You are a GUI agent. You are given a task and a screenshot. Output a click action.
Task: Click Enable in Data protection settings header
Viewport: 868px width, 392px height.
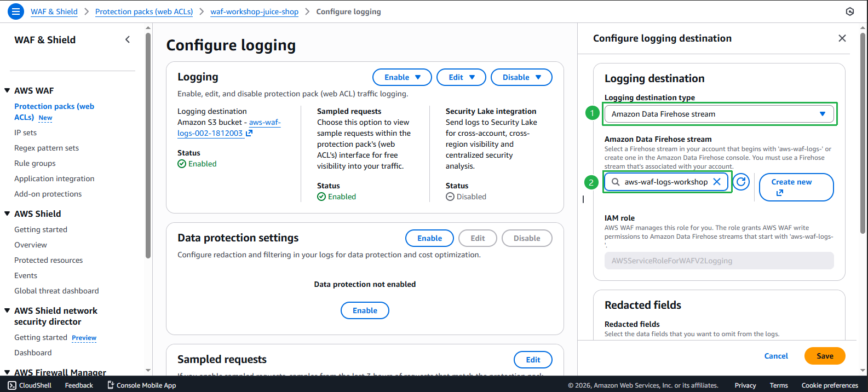click(429, 238)
